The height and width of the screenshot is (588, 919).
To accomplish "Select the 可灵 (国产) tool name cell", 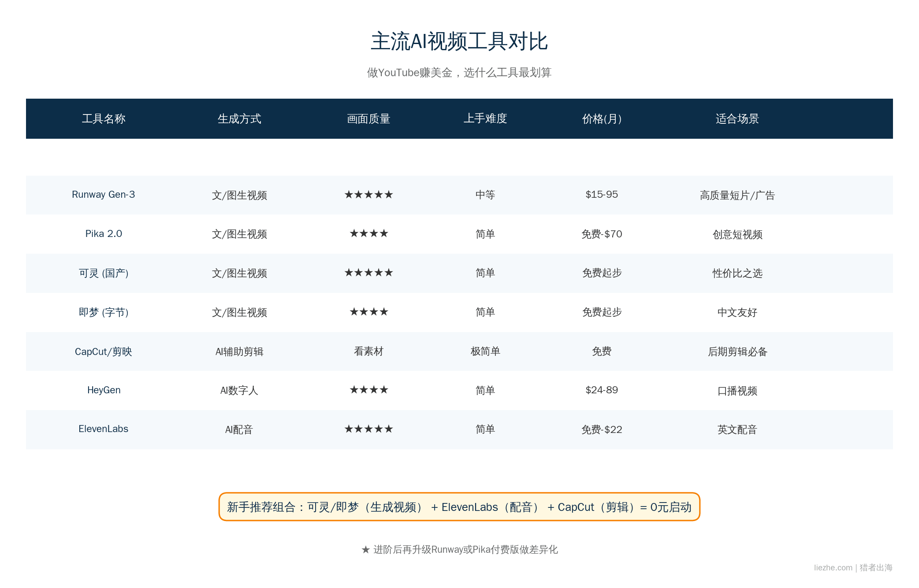I will click(104, 273).
